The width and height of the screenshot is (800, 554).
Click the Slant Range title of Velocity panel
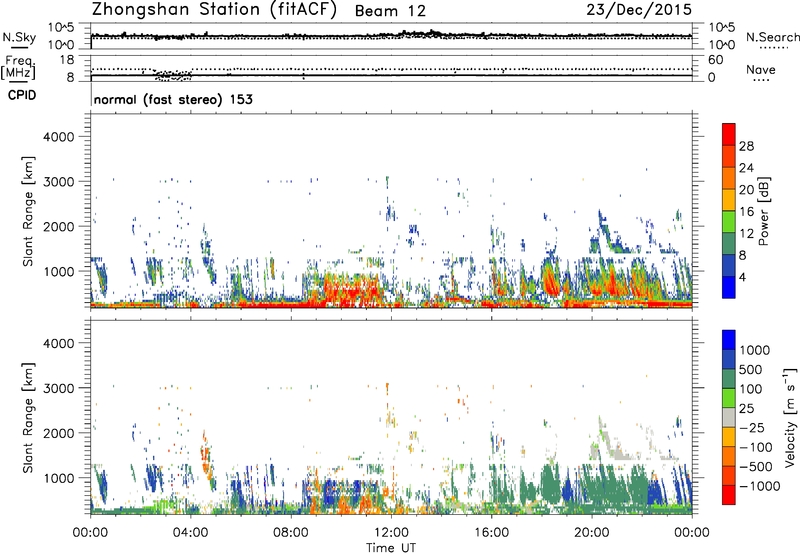pyautogui.click(x=28, y=418)
